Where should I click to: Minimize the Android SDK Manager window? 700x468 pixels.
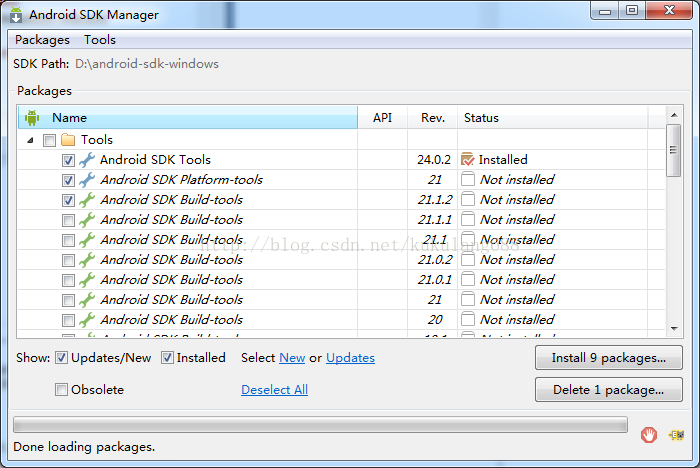tap(605, 11)
